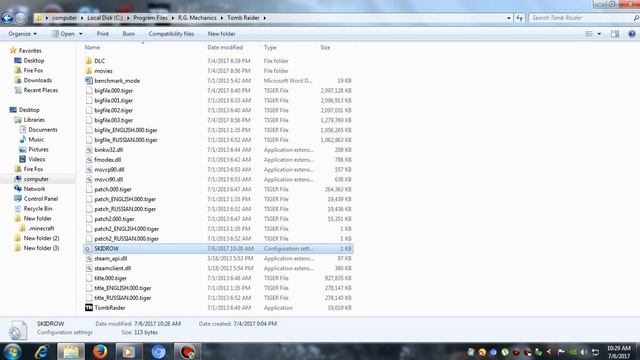
Task: Click the DLC folder icon
Action: tap(89, 61)
